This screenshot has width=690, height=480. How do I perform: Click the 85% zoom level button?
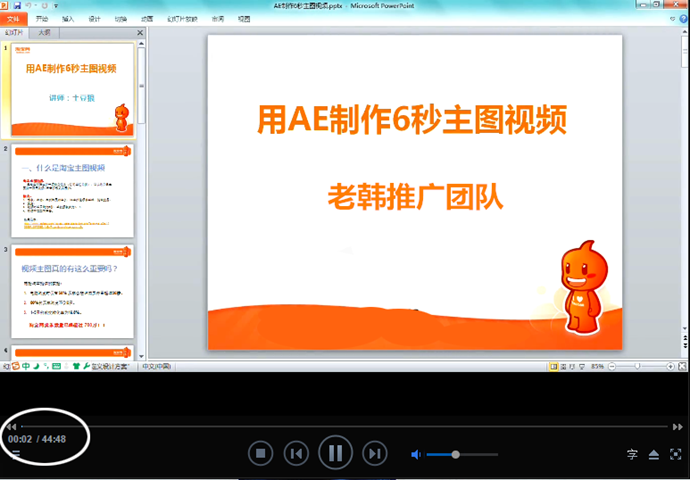(x=597, y=366)
